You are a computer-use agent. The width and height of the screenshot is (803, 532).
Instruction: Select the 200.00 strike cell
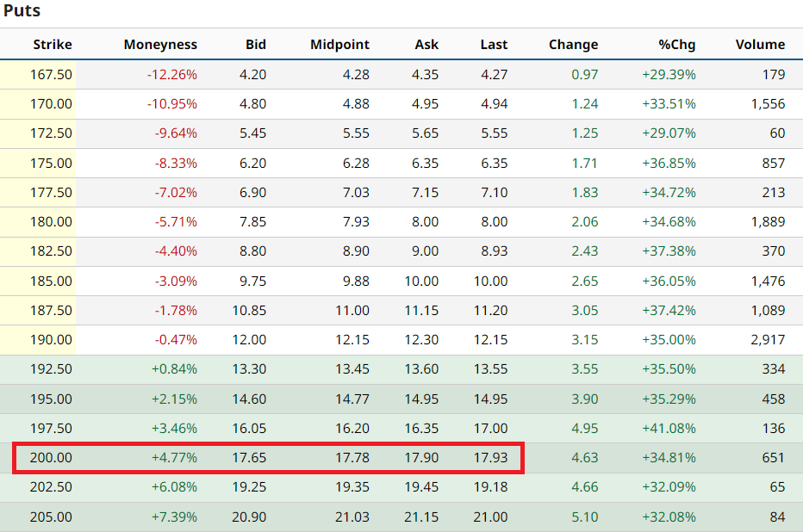[53, 458]
